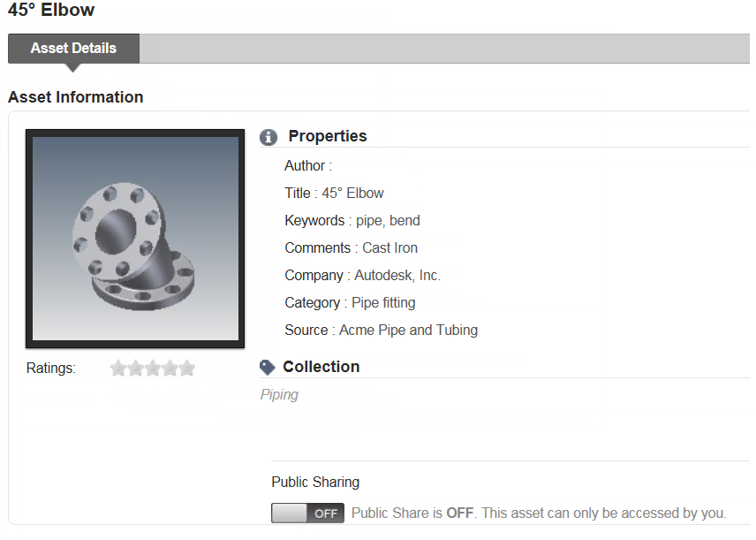Click the Comments value Cast Iron
756x540 pixels.
click(x=389, y=248)
